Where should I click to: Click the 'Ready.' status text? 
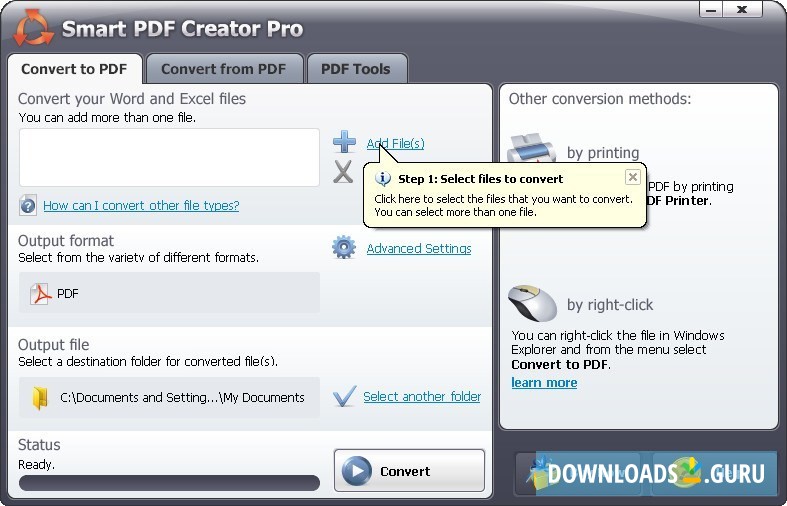coord(36,465)
